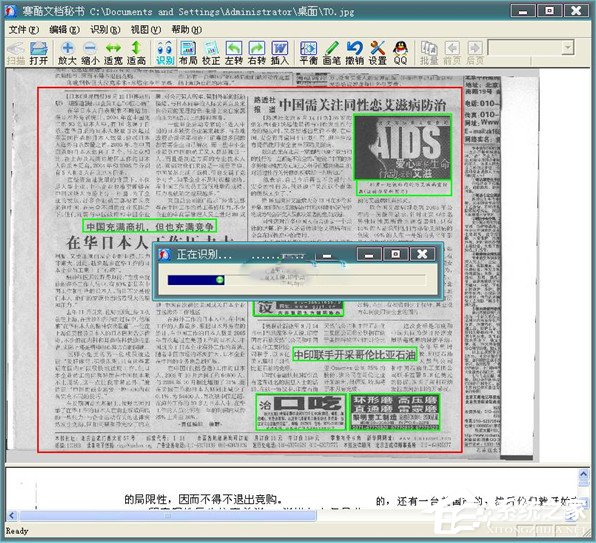Click the horizontal scrollbar thumb in text pane

pyautogui.click(x=167, y=516)
